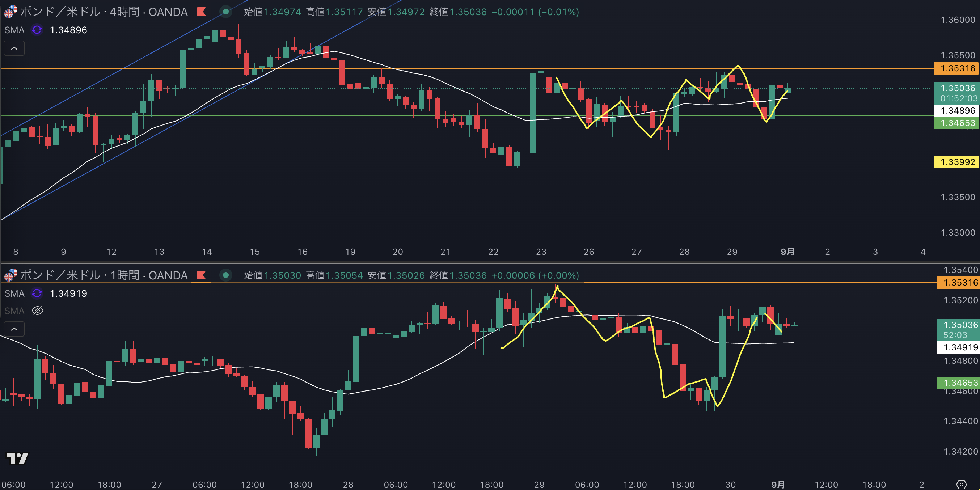The image size is (980, 490).
Task: Click current price label with 01:52:03 countdown
Action: [956, 93]
